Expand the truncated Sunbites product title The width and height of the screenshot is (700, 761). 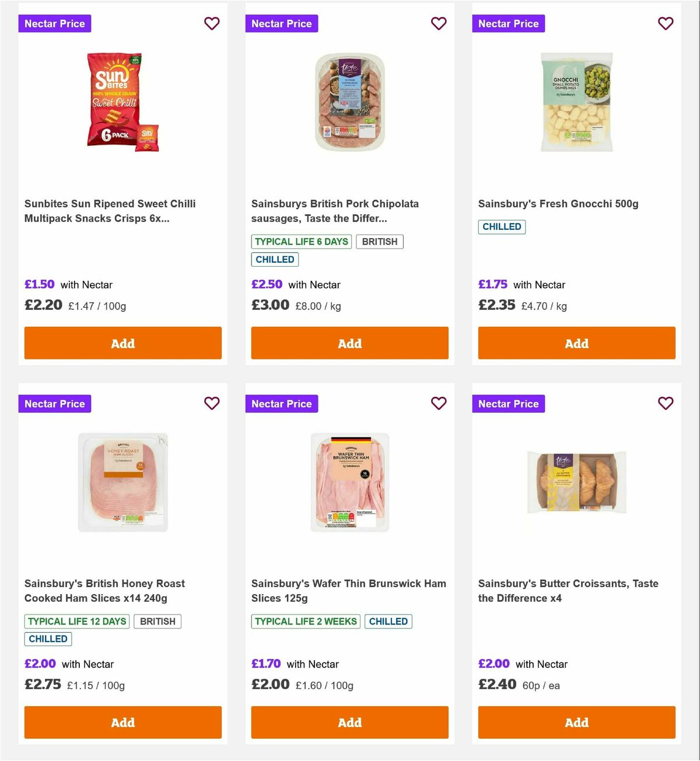click(x=110, y=211)
